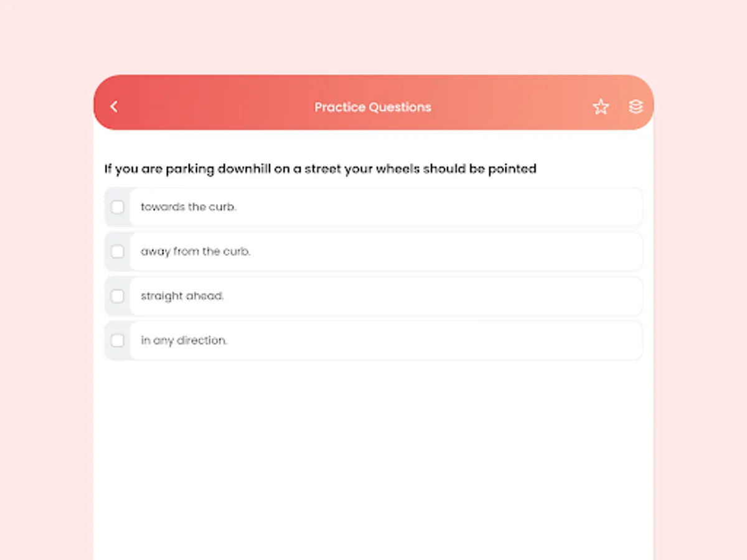Tick the 'away from the curb.' checkbox
The image size is (747, 560).
pyautogui.click(x=118, y=252)
